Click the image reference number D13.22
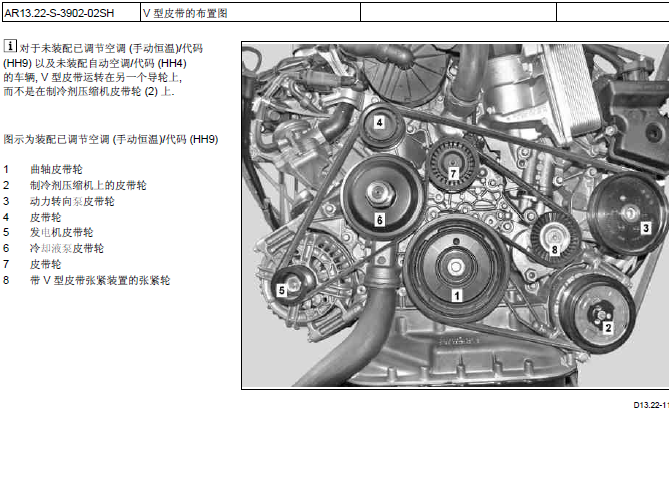This screenshot has width=669, height=500. point(651,405)
